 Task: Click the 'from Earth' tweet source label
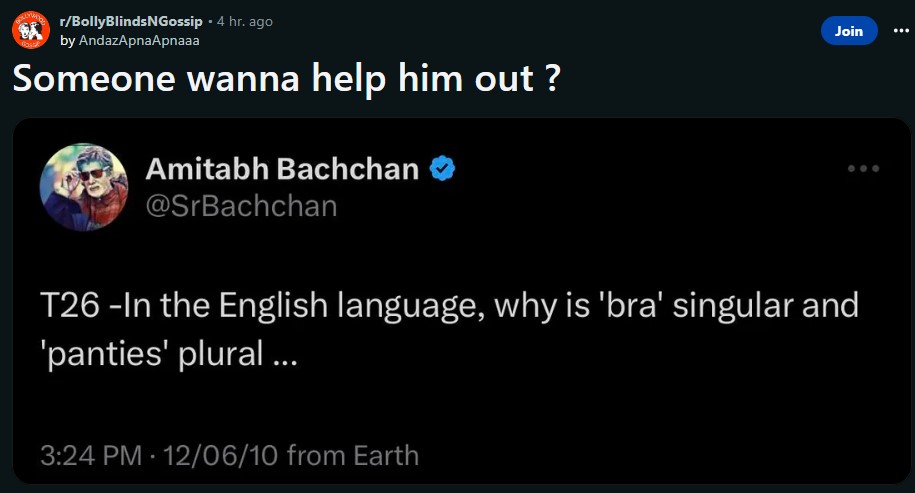tap(352, 456)
